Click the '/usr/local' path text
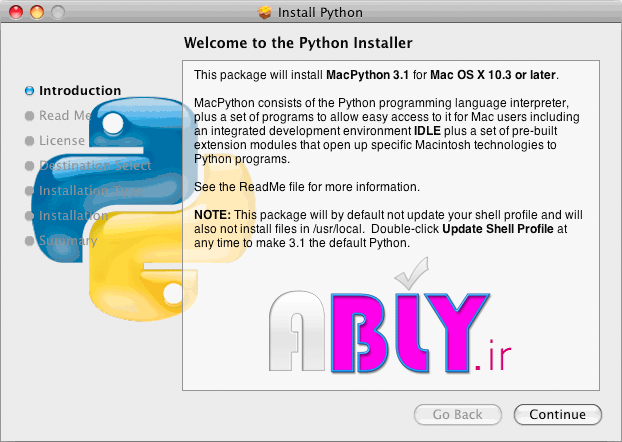 (337, 229)
